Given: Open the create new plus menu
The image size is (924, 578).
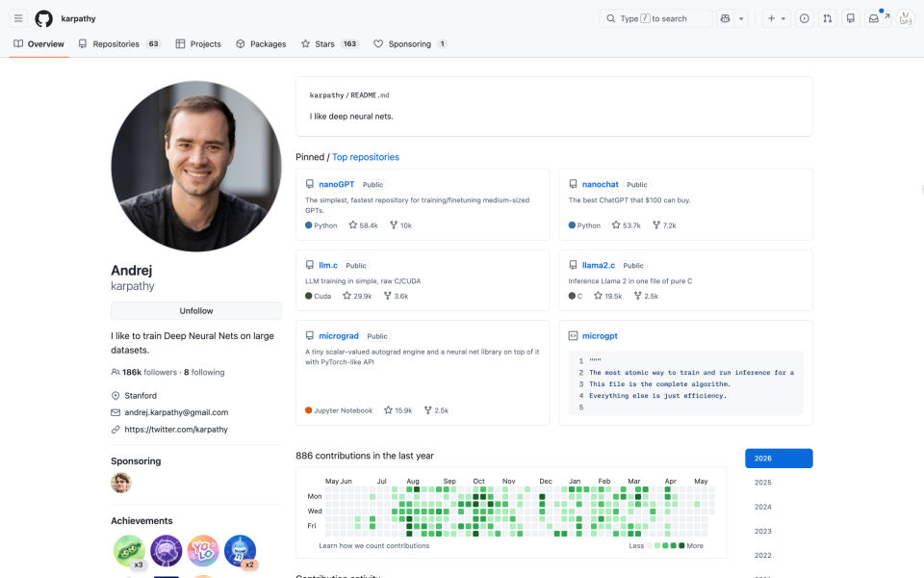Looking at the screenshot, I should click(776, 18).
